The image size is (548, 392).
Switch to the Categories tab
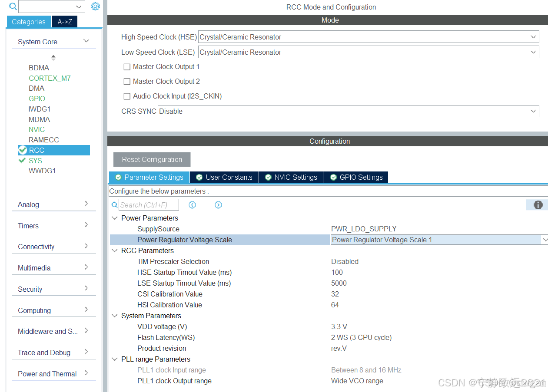(29, 22)
